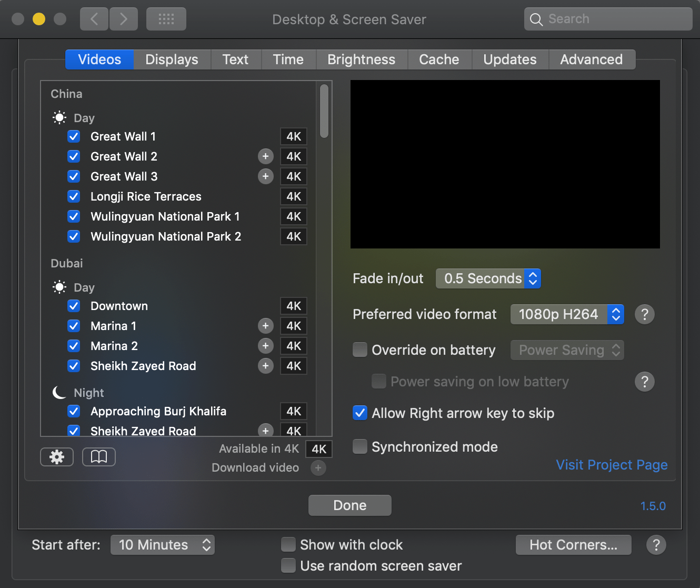Show all System Preferences with the grid icon
Screen dimensions: 700x588
click(x=166, y=19)
